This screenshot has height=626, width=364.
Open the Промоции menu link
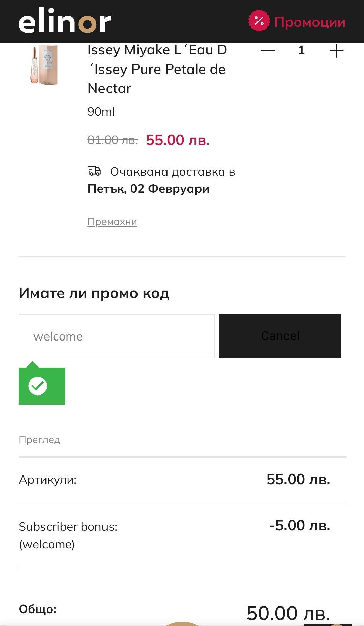[310, 22]
